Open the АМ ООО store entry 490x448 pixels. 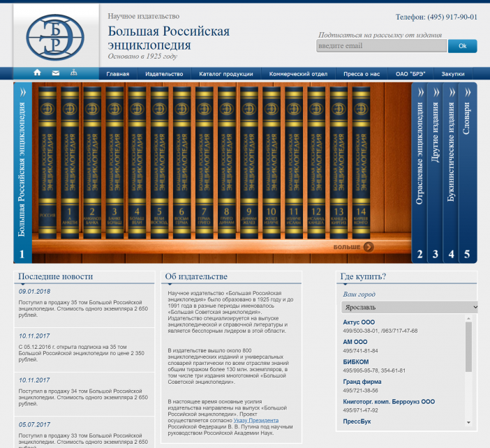pos(355,342)
